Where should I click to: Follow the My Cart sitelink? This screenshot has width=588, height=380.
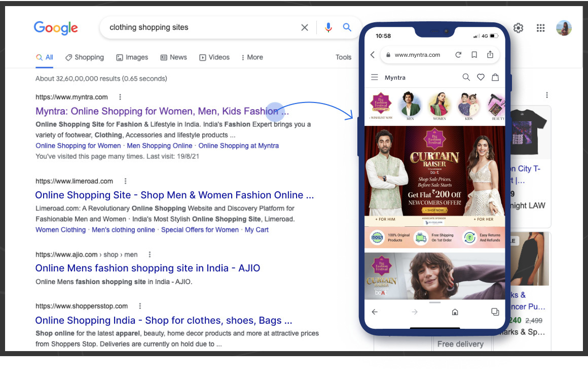tap(256, 230)
